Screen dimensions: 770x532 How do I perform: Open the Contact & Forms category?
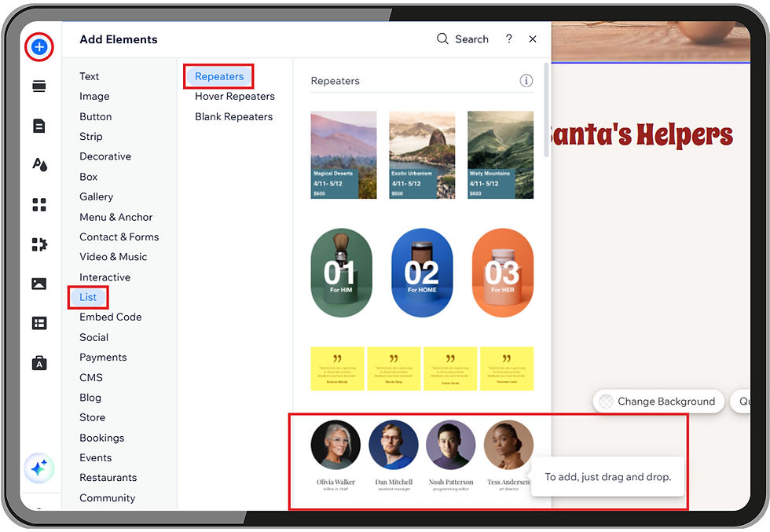pyautogui.click(x=119, y=237)
